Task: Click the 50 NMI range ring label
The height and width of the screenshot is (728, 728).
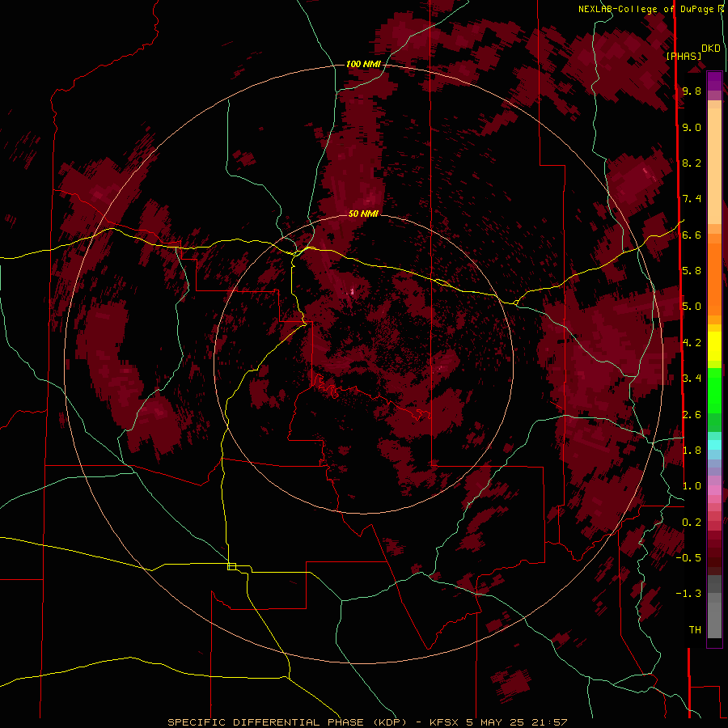Action: point(363,214)
